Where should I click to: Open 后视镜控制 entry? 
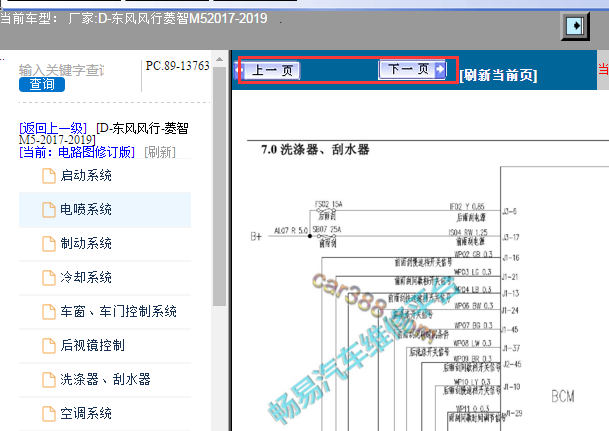click(x=105, y=346)
